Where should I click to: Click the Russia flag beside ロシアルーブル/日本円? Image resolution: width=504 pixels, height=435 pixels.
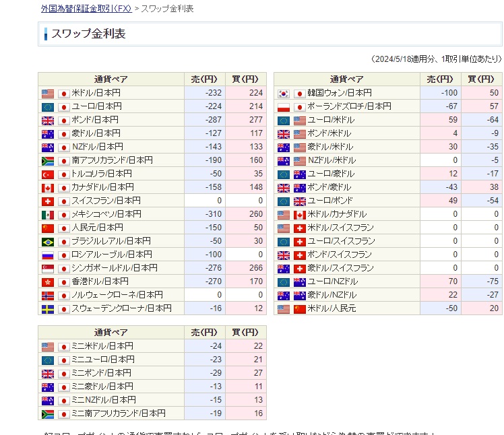pyautogui.click(x=48, y=255)
